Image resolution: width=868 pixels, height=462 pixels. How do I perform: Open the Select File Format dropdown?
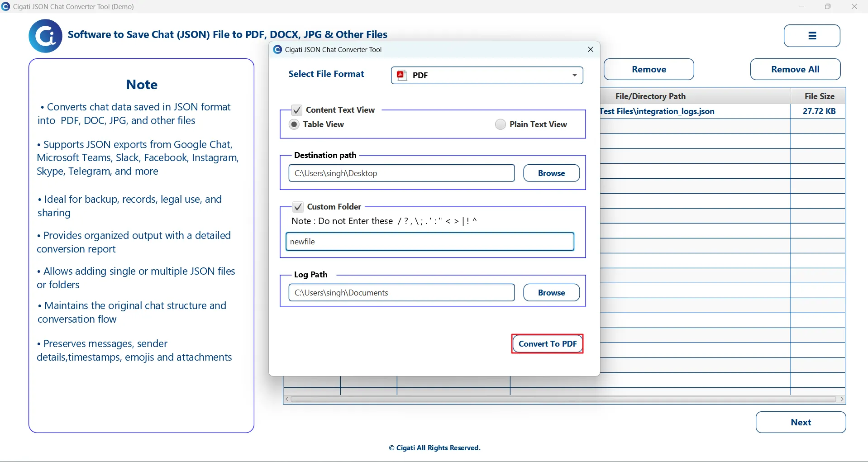coord(487,75)
